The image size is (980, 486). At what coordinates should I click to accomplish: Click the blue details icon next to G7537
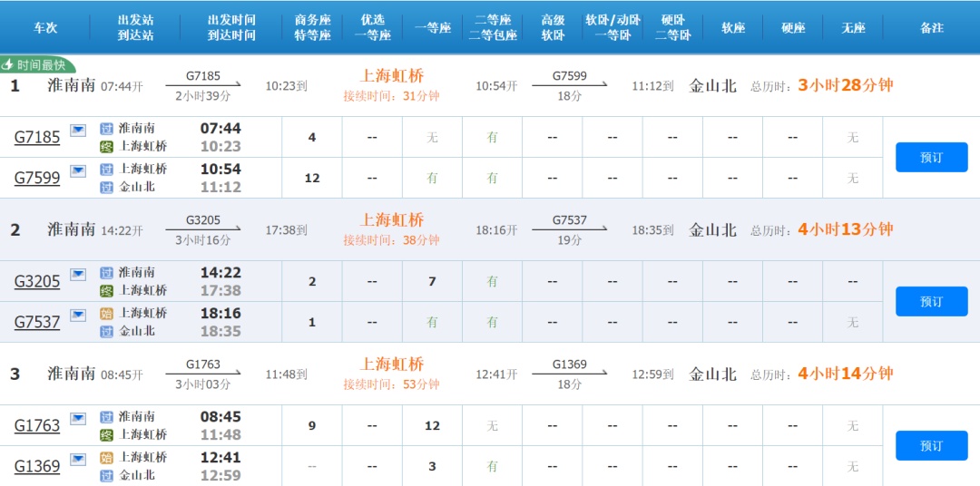point(78,315)
